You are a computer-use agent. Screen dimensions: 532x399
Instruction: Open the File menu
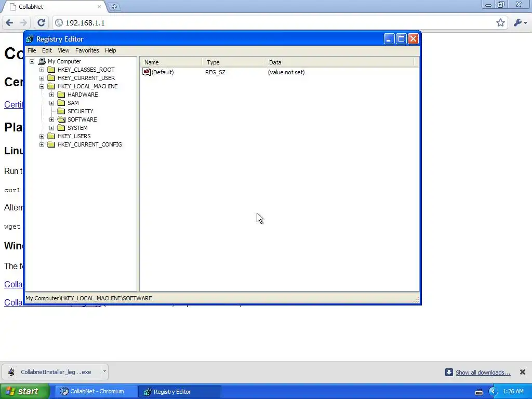(32, 50)
